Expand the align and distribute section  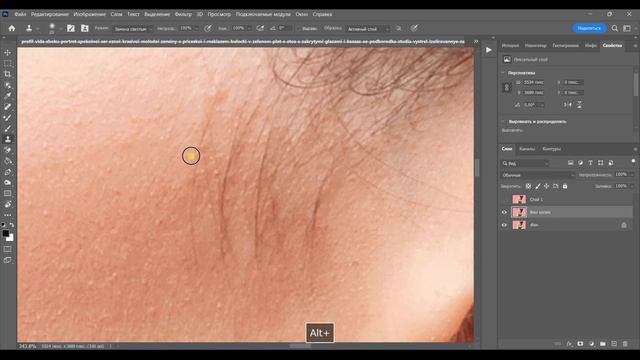tap(503, 121)
